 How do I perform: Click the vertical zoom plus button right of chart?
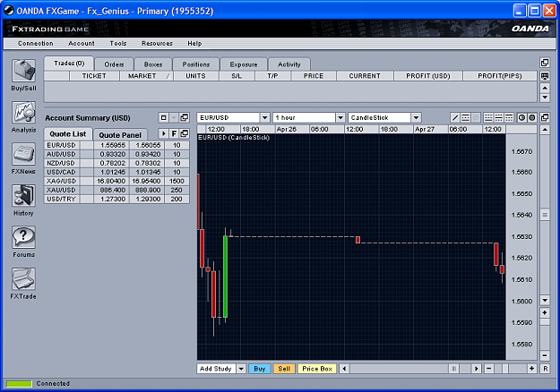pos(545,313)
